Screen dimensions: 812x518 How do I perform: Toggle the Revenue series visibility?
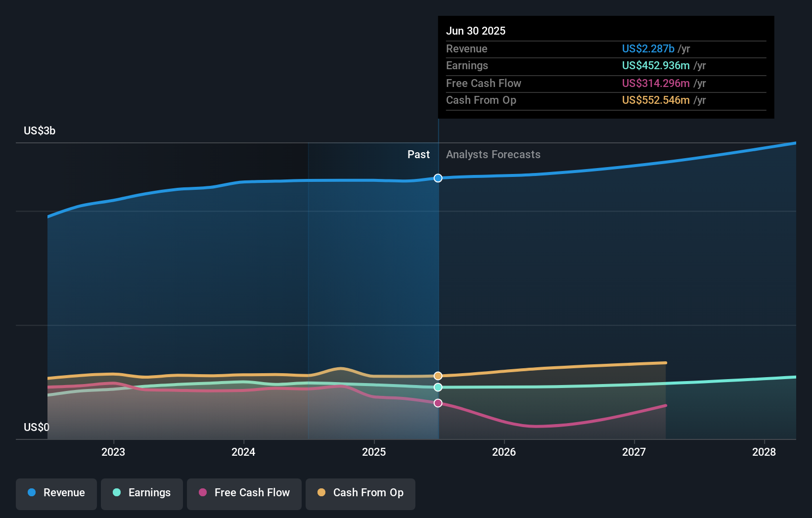click(x=56, y=493)
